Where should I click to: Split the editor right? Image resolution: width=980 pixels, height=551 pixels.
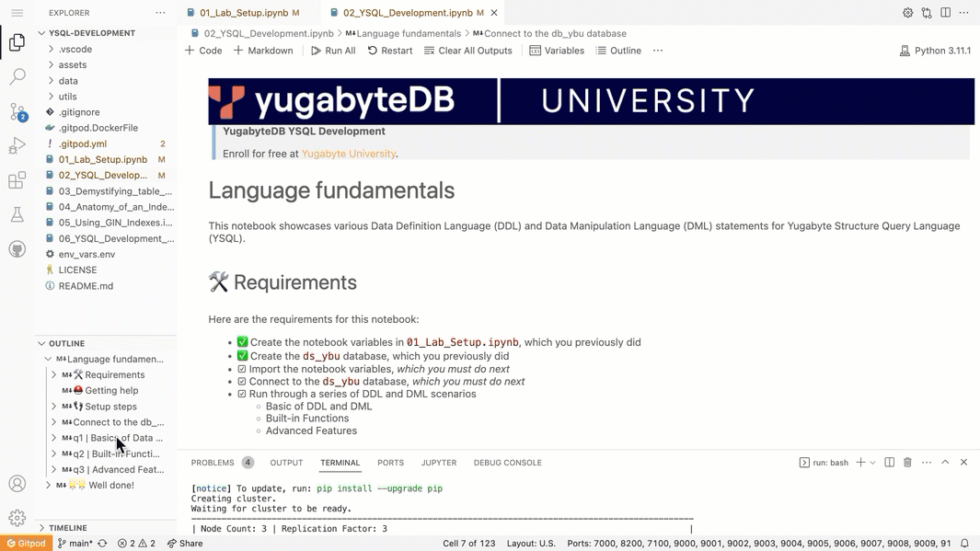click(x=945, y=13)
